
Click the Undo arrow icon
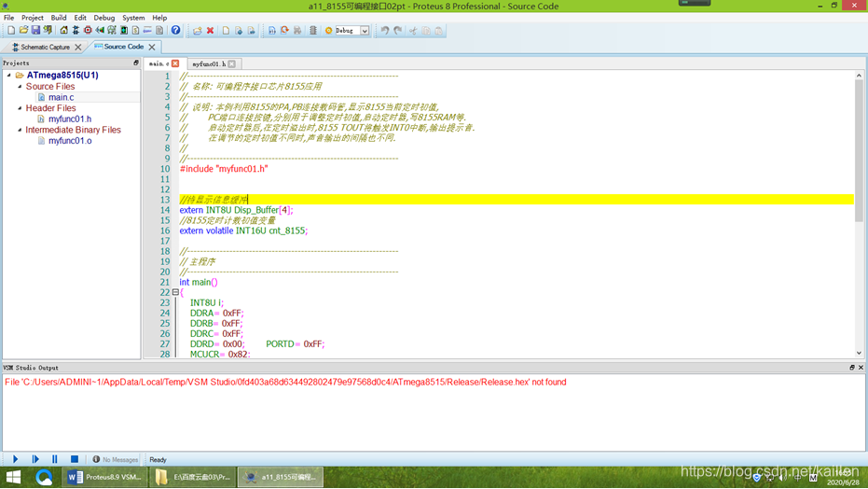pyautogui.click(x=385, y=31)
